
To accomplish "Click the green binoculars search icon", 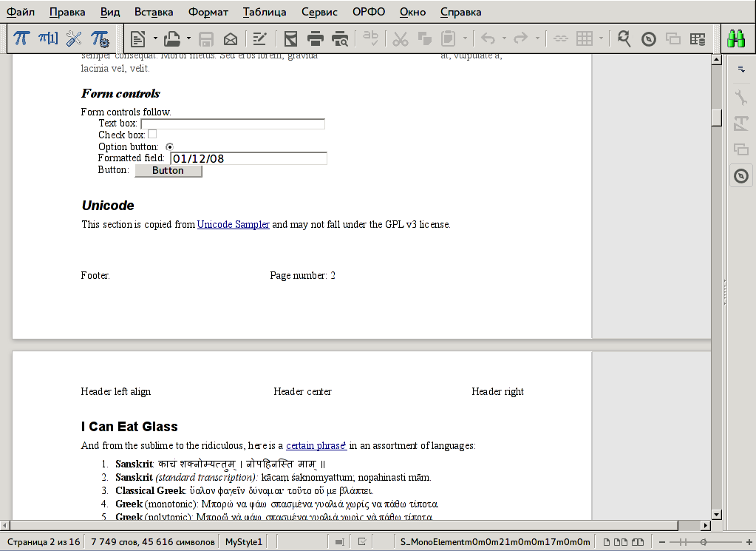I will (x=736, y=38).
